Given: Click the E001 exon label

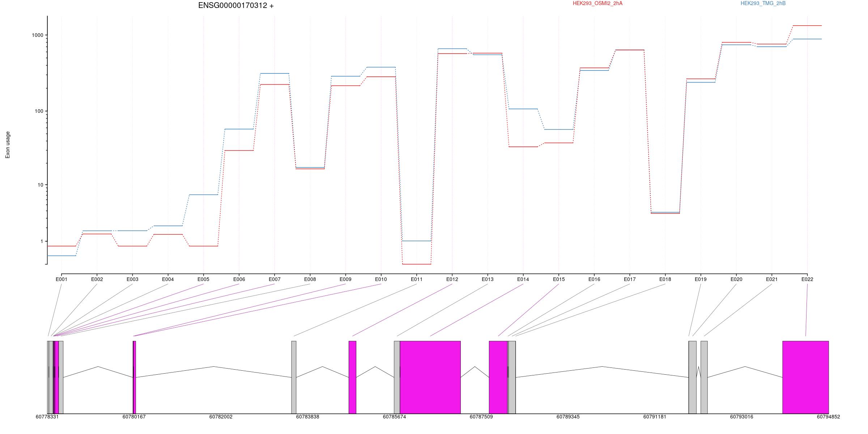Looking at the screenshot, I should pos(61,279).
